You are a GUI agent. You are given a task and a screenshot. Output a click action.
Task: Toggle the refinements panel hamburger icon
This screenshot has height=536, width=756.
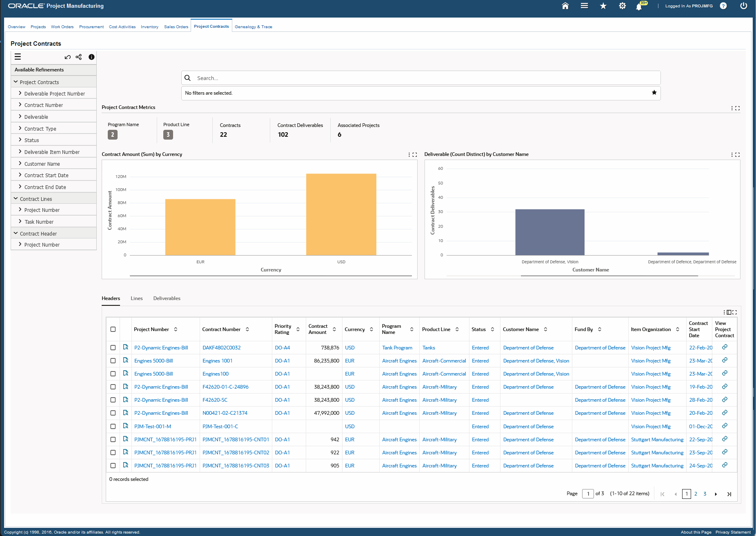18,57
